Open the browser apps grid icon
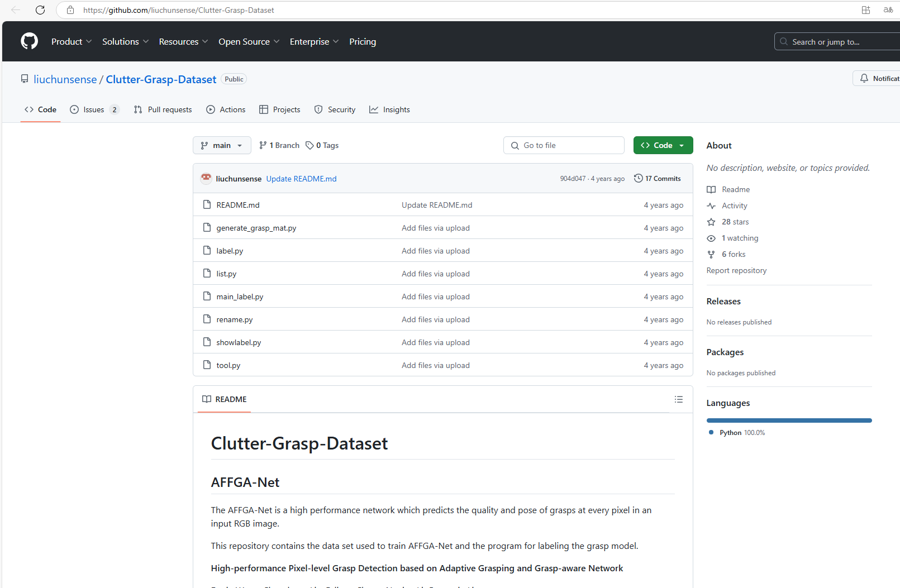The image size is (900, 588). pyautogui.click(x=866, y=10)
